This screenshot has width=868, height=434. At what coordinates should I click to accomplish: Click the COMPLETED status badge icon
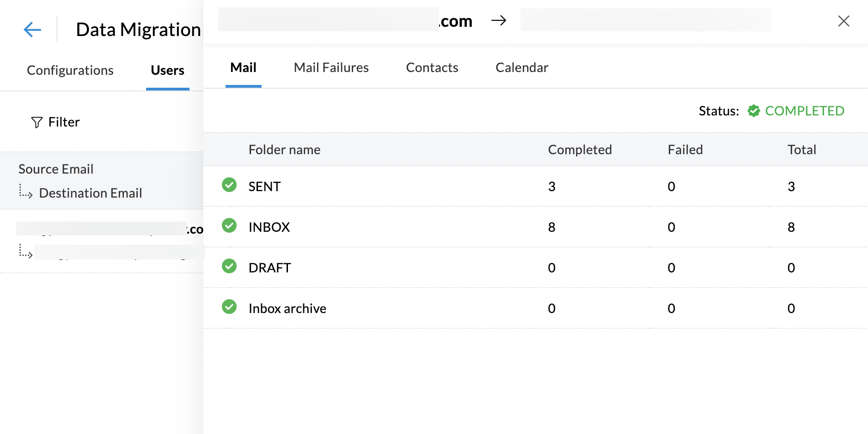coord(753,111)
